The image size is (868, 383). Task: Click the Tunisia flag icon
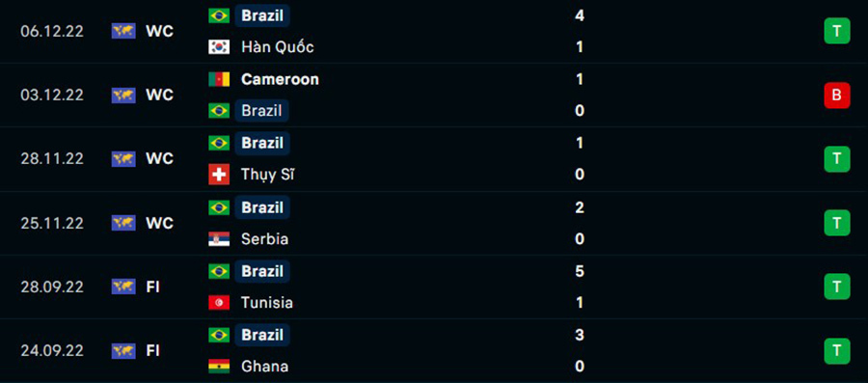[219, 303]
